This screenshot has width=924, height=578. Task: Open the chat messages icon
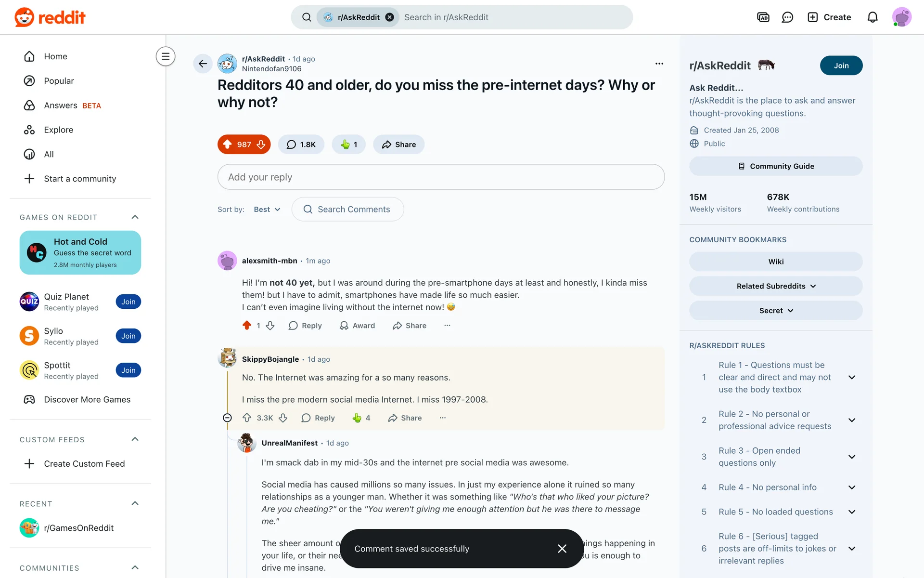(x=787, y=17)
